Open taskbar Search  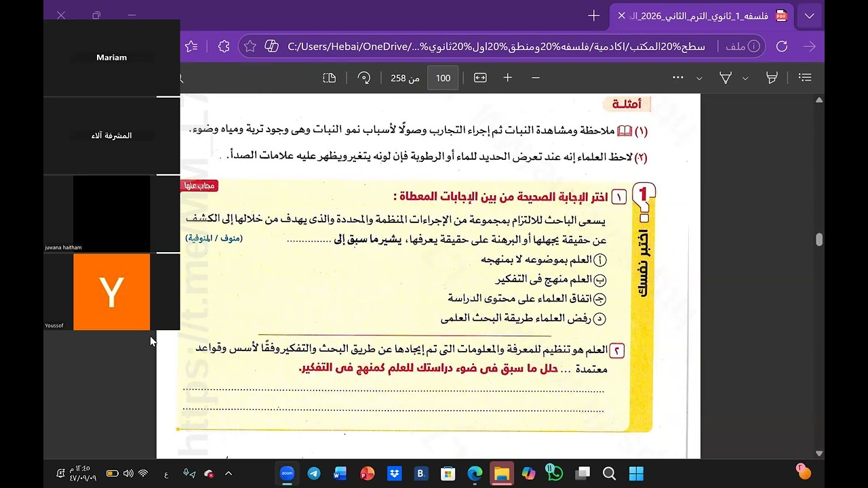pyautogui.click(x=609, y=473)
